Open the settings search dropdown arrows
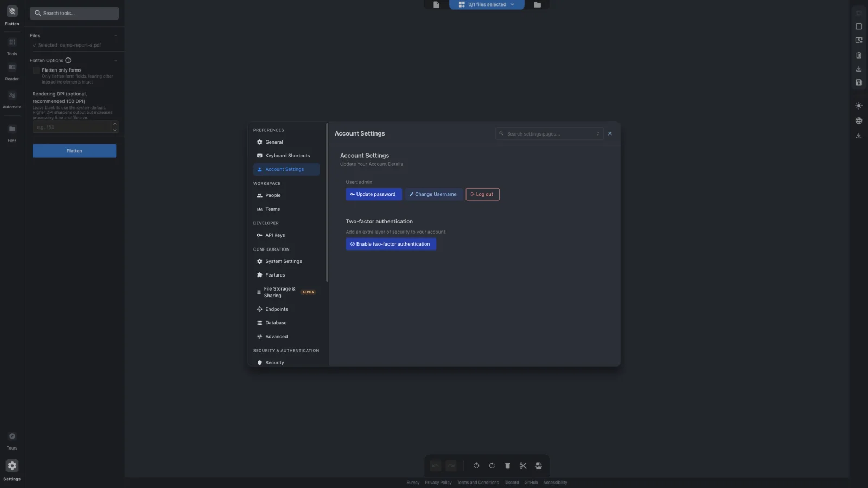Image resolution: width=868 pixels, height=488 pixels. [x=598, y=133]
